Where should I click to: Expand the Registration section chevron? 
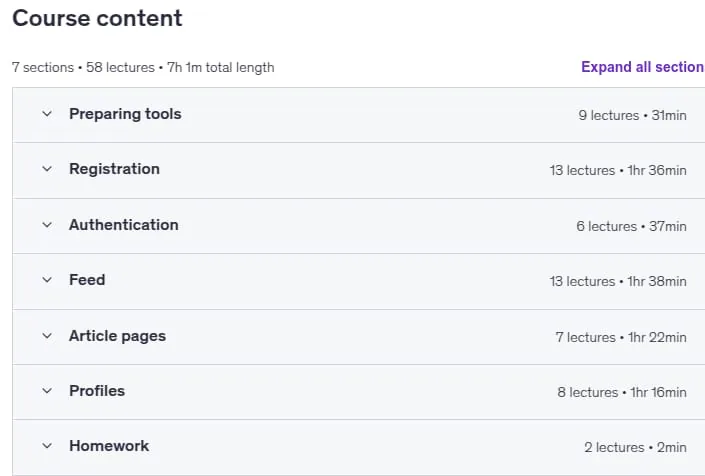[47, 169]
